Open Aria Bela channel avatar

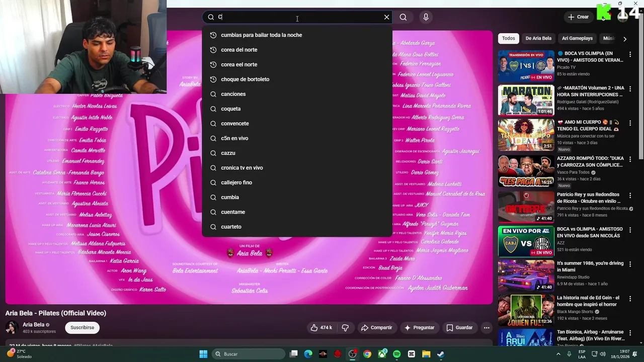(x=12, y=328)
